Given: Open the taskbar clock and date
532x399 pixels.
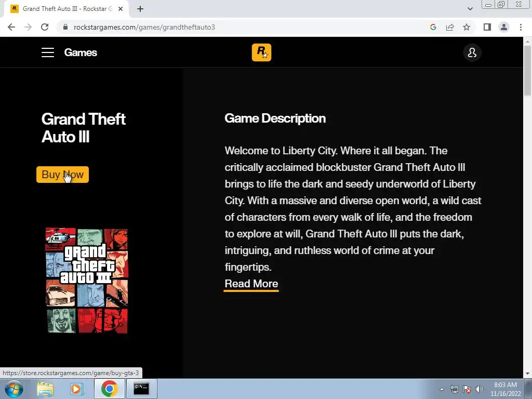Looking at the screenshot, I should [506, 389].
